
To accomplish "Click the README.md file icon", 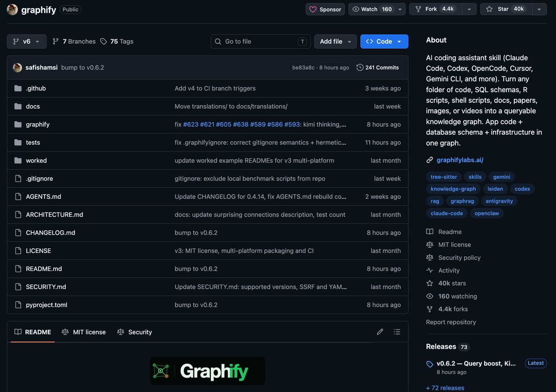I will point(18,269).
